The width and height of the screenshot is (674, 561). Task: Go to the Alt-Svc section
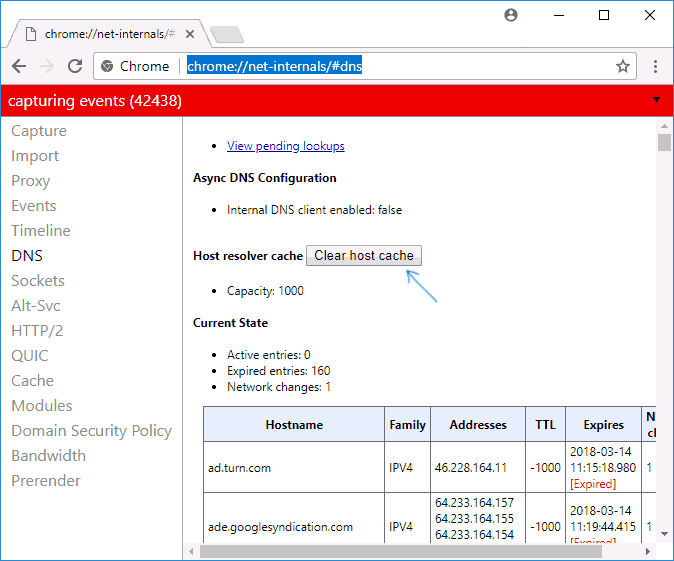coord(36,305)
